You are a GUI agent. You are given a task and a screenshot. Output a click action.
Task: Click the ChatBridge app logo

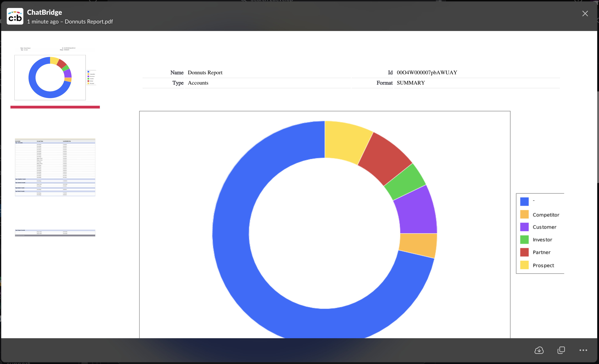15,16
